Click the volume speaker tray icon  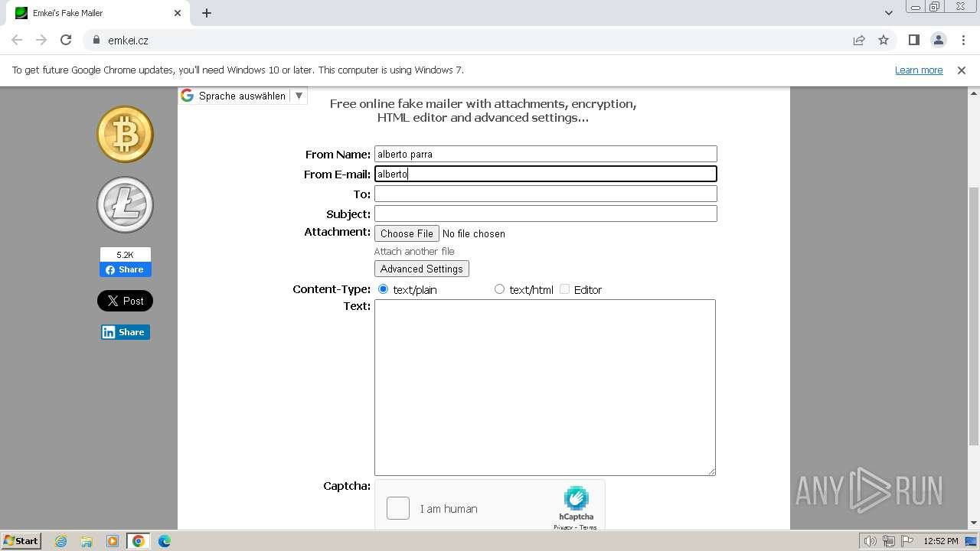pos(871,541)
